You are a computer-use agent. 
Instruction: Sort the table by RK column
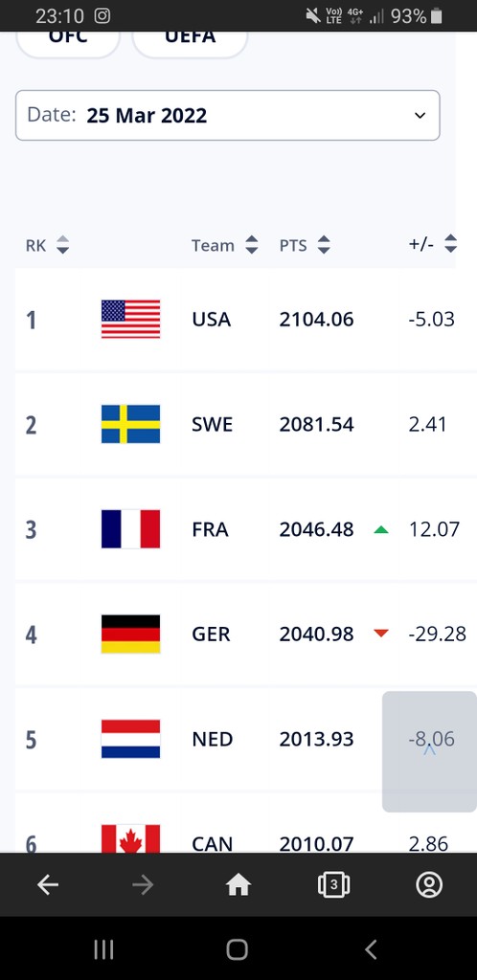coord(48,245)
